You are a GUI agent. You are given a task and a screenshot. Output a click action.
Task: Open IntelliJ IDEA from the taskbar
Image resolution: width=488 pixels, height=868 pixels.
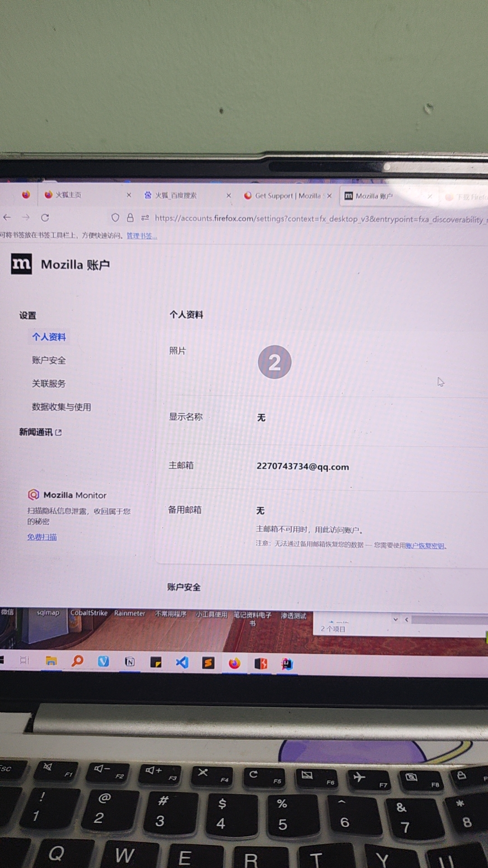[287, 664]
